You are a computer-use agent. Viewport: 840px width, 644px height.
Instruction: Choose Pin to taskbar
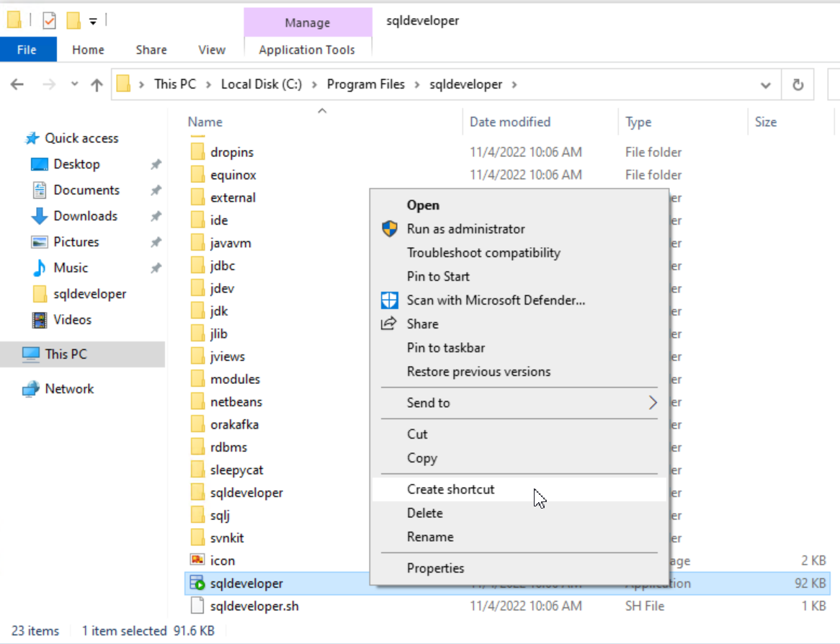click(x=519, y=348)
